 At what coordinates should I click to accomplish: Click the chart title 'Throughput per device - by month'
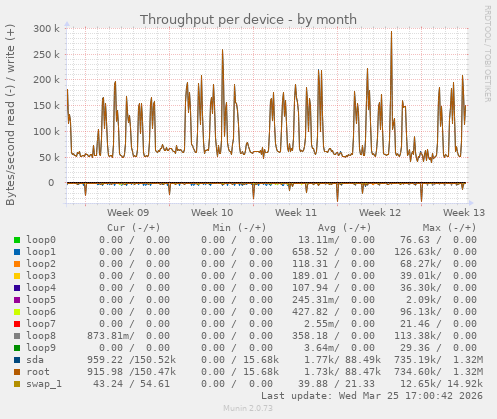(x=248, y=20)
